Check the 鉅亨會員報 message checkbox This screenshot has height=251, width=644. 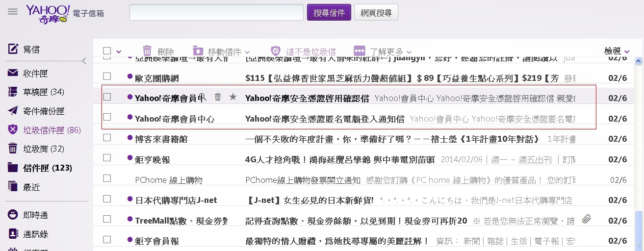click(107, 240)
